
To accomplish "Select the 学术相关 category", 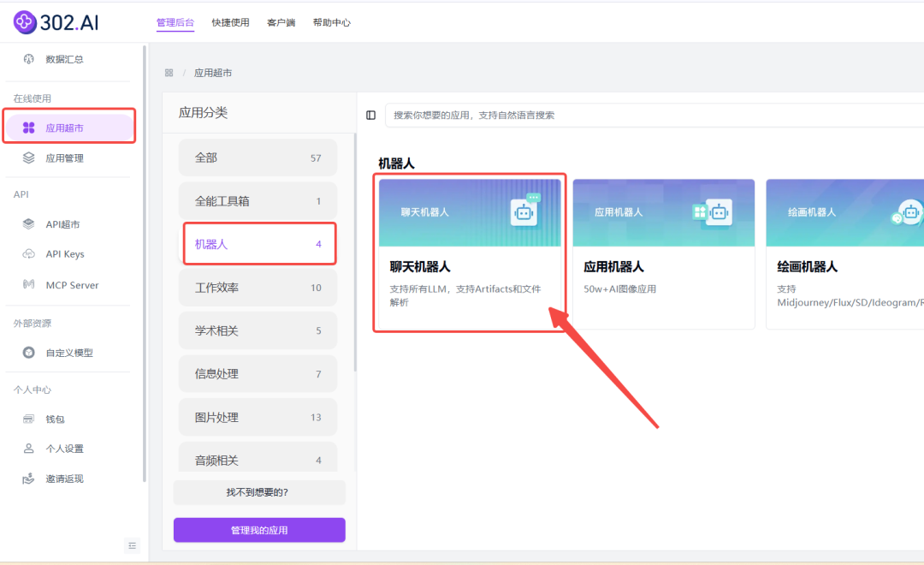I will coord(258,330).
